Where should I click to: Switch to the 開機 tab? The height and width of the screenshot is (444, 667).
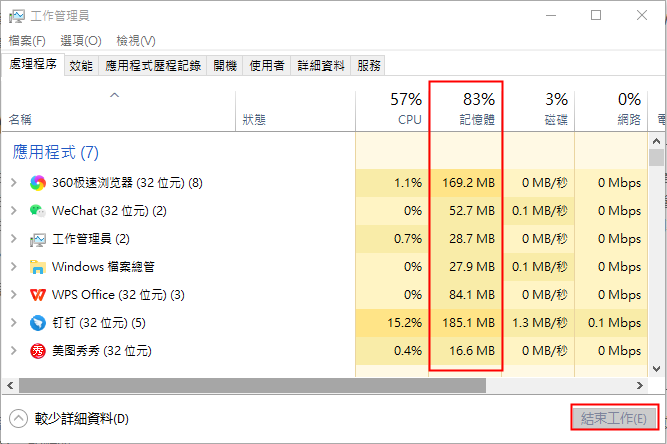point(225,65)
